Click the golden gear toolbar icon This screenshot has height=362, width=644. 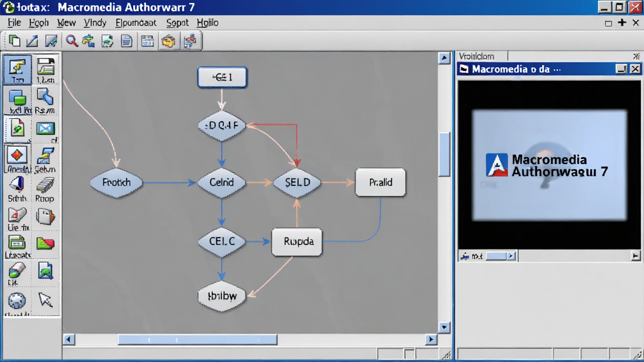[x=169, y=41]
